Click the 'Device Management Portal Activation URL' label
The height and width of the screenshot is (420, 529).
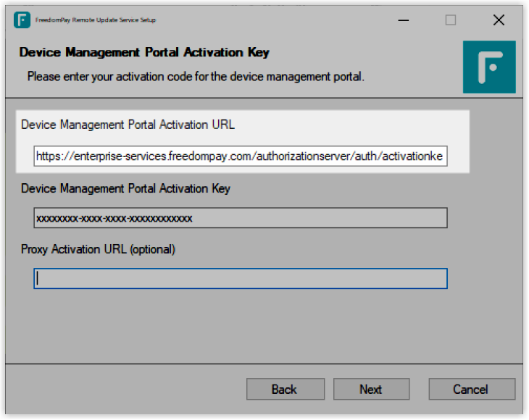tap(128, 125)
